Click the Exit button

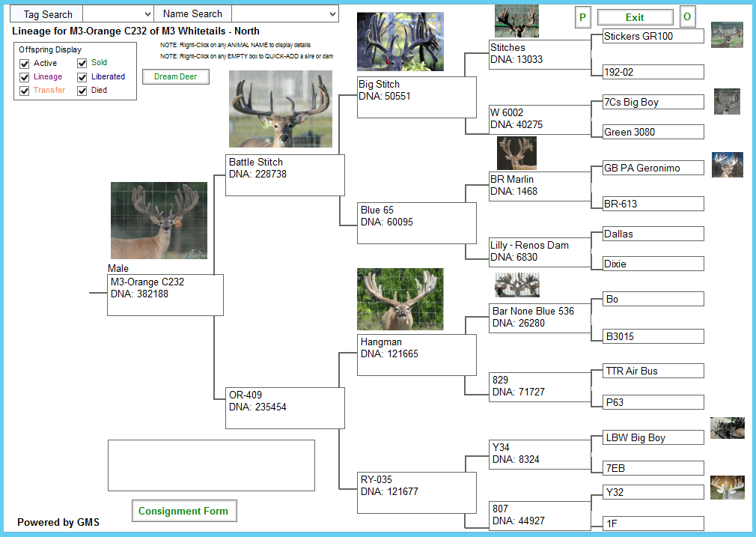635,17
